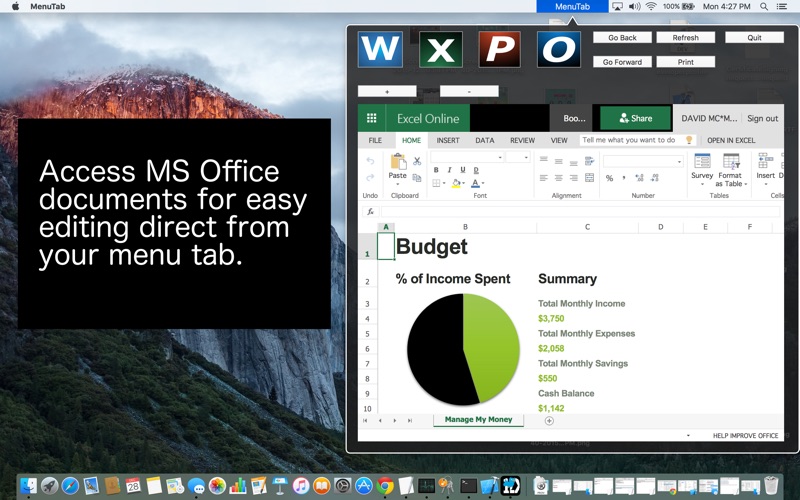This screenshot has height=500, width=800.
Task: Switch to the DATA tab
Action: pos(484,140)
